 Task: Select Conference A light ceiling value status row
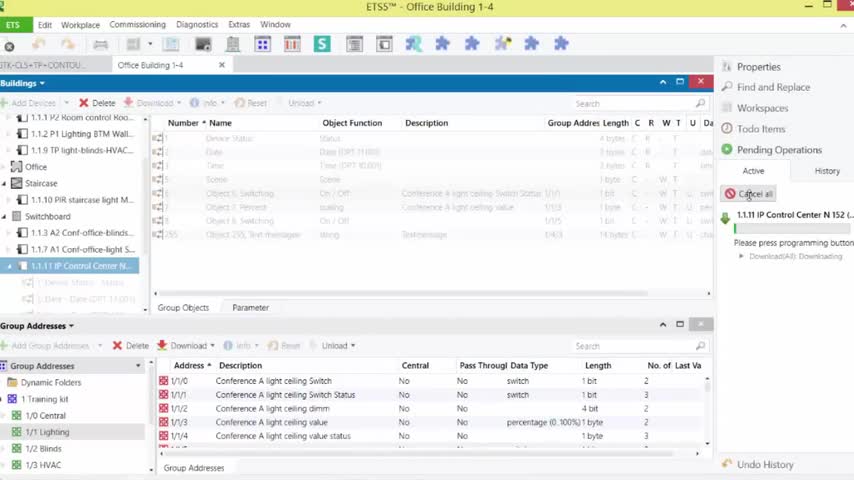click(430, 436)
